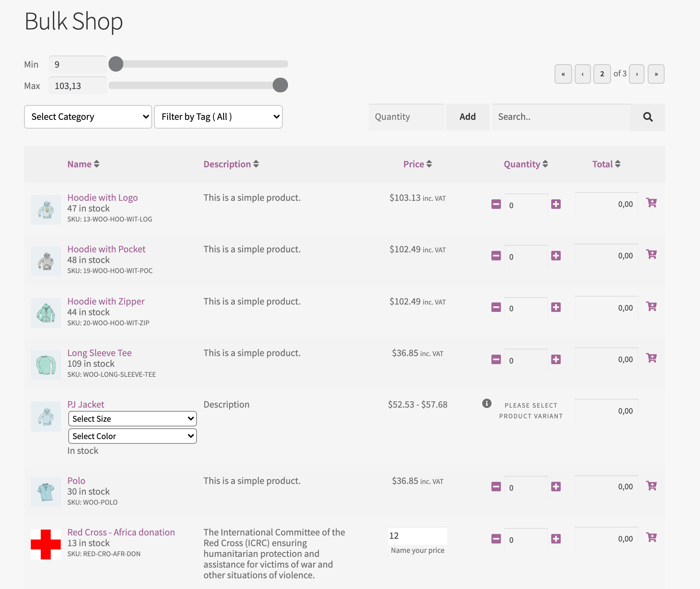700x589 pixels.
Task: Open the Hoodie with Logo product link
Action: tap(102, 197)
